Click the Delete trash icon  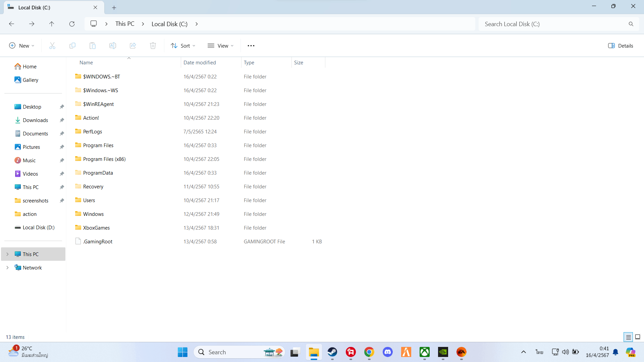pyautogui.click(x=153, y=46)
